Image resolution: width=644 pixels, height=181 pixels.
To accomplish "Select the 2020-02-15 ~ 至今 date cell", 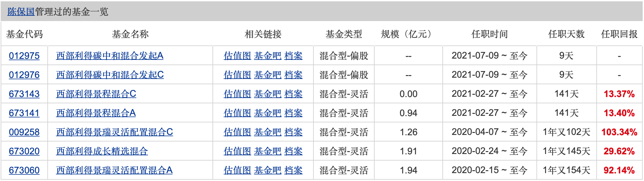I will point(489,170).
